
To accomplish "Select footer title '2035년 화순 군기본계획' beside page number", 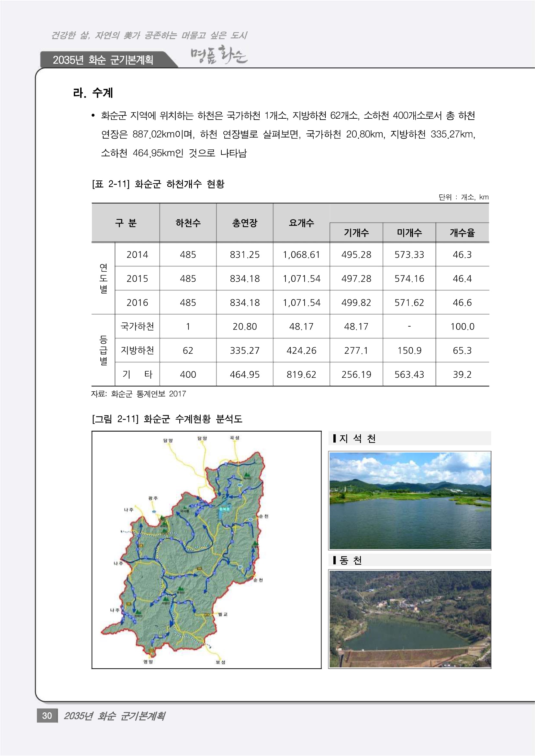I will click(x=114, y=716).
